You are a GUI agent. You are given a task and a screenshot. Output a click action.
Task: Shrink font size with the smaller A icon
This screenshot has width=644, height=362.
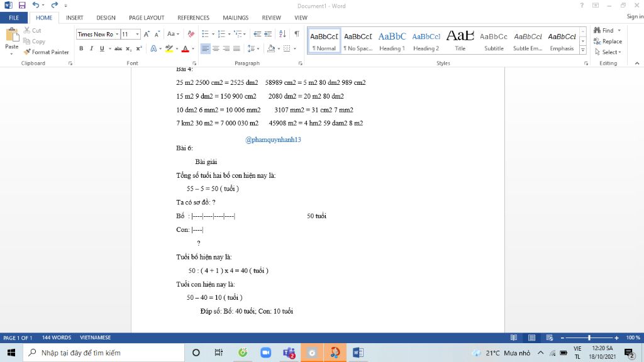157,34
